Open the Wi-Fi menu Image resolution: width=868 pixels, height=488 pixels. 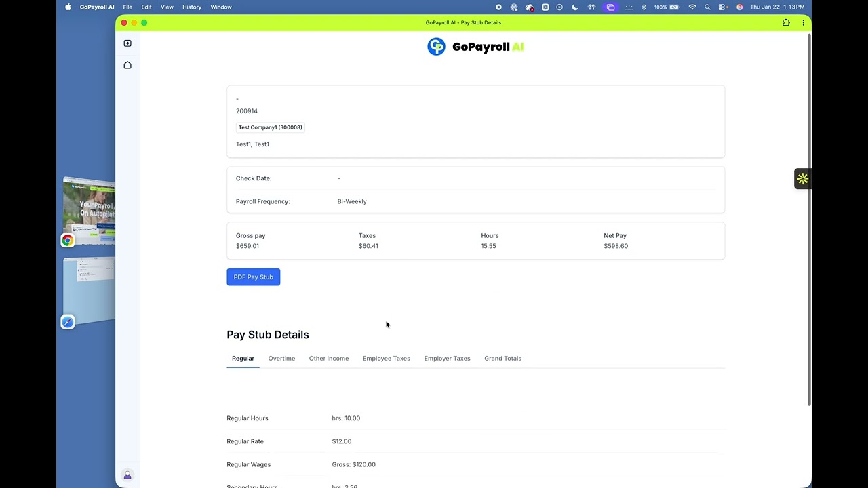[692, 7]
